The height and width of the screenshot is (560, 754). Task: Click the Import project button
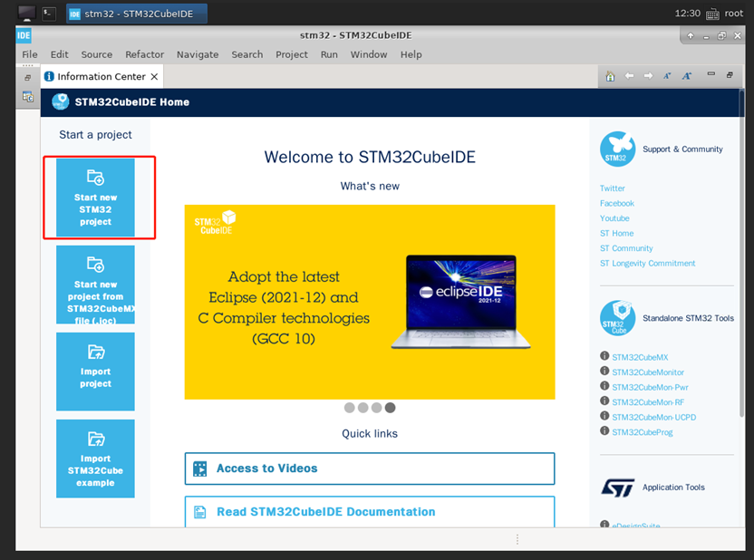(x=95, y=372)
